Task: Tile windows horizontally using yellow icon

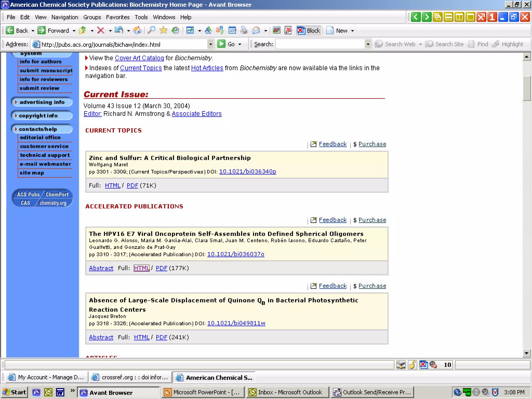Action: pos(449,17)
